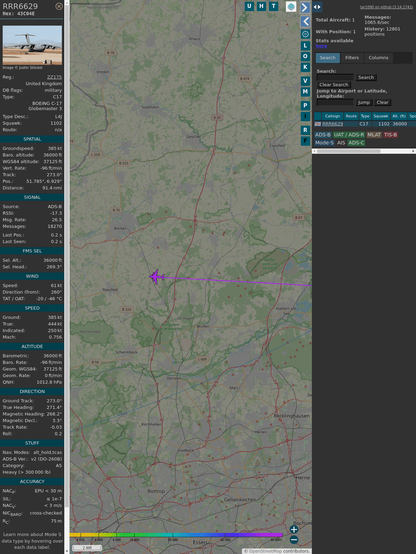Click the OpenStreetMap attribution link
The height and width of the screenshot is (554, 416).
coord(265,551)
